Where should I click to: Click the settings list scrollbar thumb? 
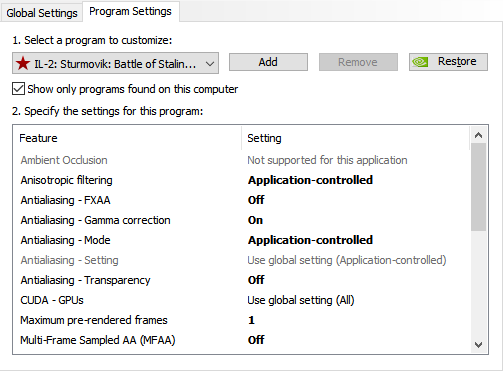pyautogui.click(x=478, y=187)
